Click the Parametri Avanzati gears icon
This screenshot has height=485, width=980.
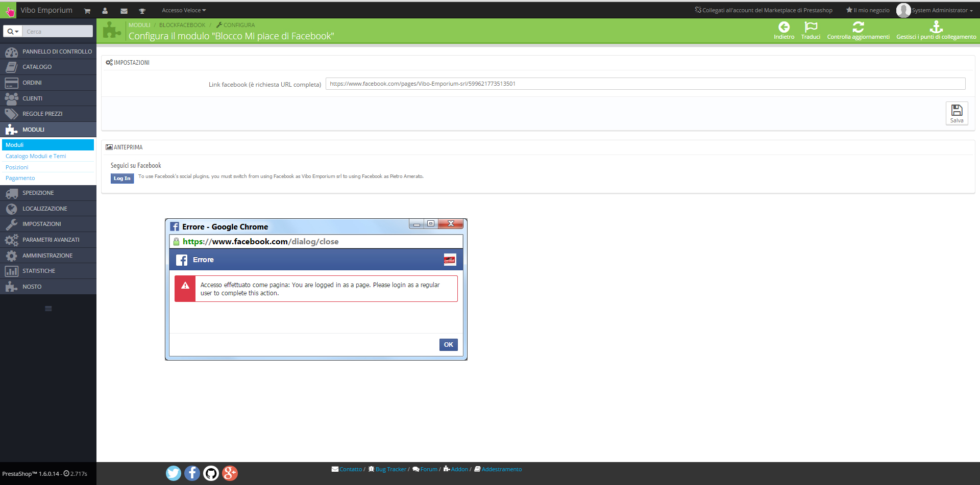coord(11,240)
